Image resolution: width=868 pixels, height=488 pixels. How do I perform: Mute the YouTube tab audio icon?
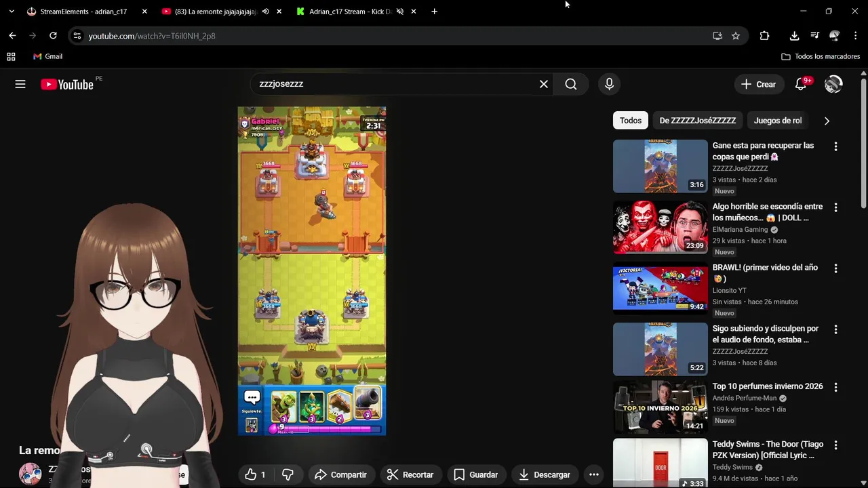point(265,12)
